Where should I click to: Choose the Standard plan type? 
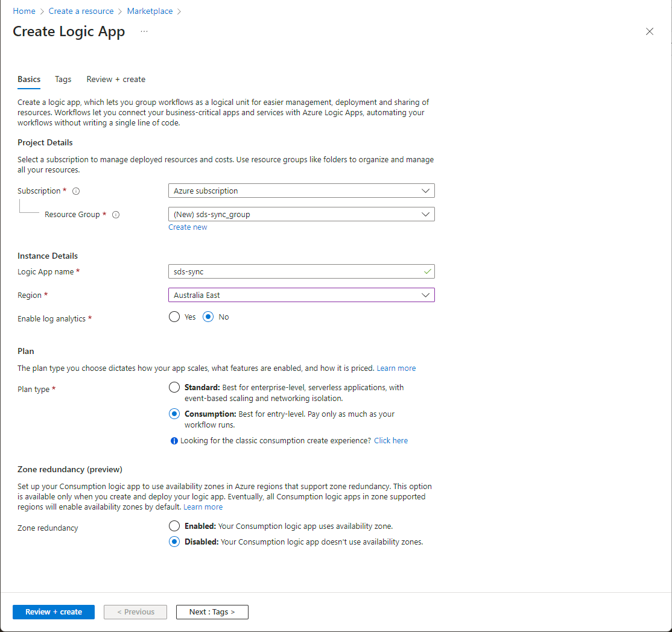tap(174, 387)
